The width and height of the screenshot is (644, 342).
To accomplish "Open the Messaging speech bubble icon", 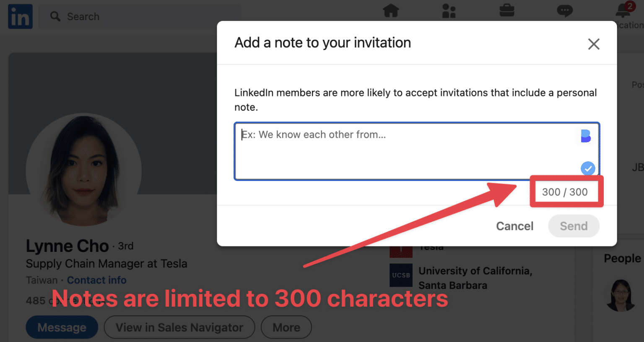I will 565,11.
